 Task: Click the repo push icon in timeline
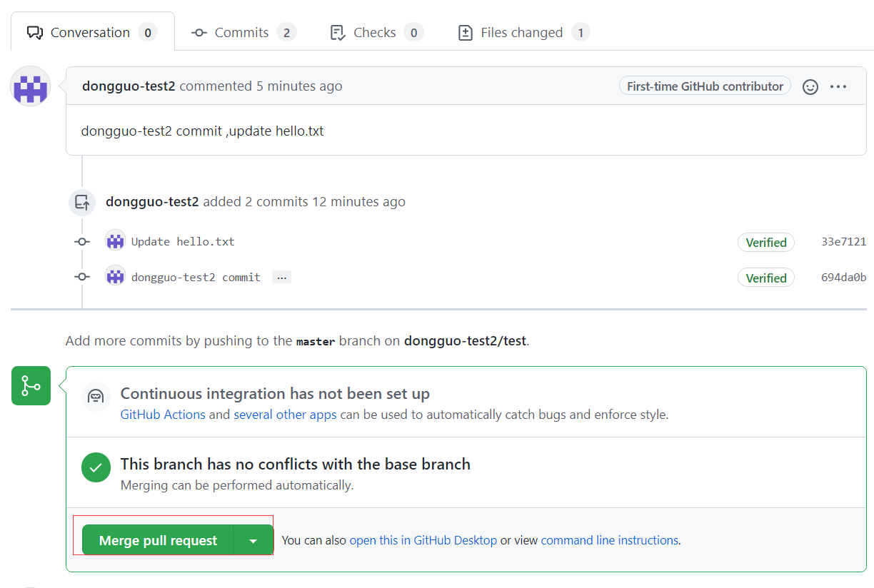(x=82, y=202)
